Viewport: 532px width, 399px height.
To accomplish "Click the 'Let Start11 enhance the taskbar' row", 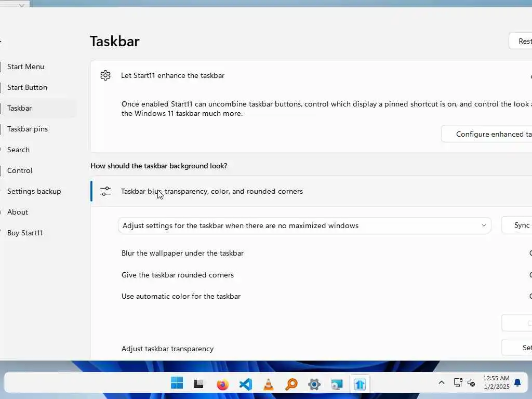I will pyautogui.click(x=311, y=75).
